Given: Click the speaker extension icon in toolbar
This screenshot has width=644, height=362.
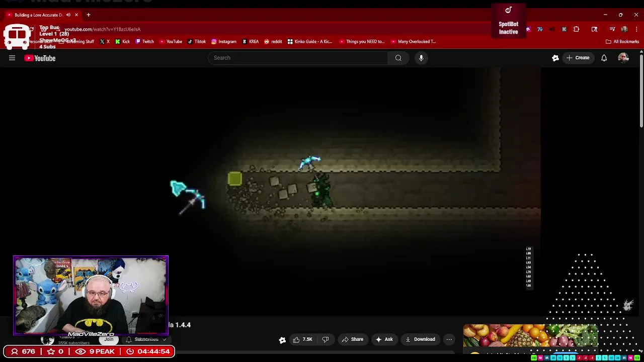Looking at the screenshot, I should point(552,29).
